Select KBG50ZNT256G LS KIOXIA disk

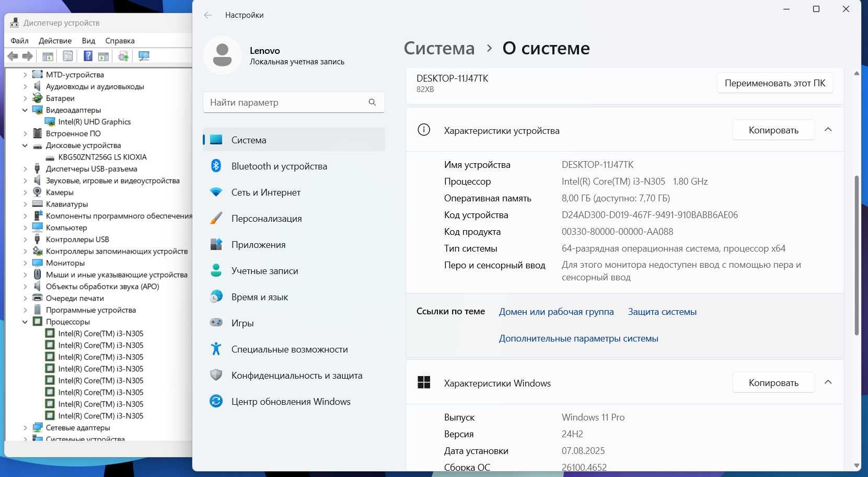click(102, 157)
